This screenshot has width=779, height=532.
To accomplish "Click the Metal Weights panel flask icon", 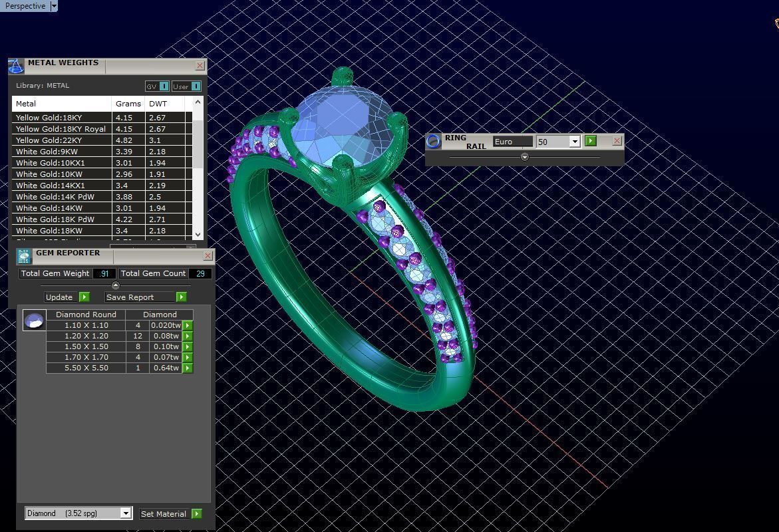I will pyautogui.click(x=16, y=66).
